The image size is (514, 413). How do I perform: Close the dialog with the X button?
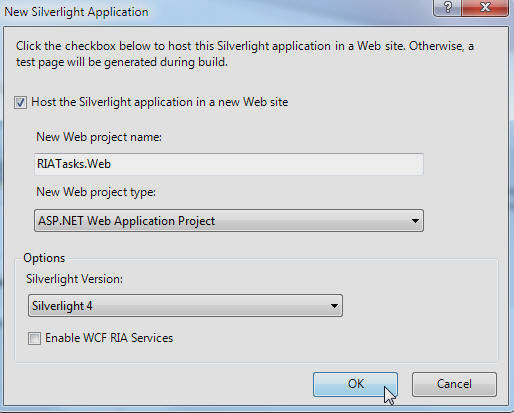point(485,7)
